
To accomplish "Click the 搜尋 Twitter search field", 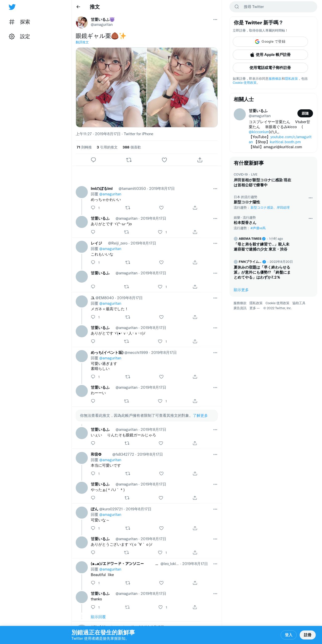I will pyautogui.click(x=273, y=7).
